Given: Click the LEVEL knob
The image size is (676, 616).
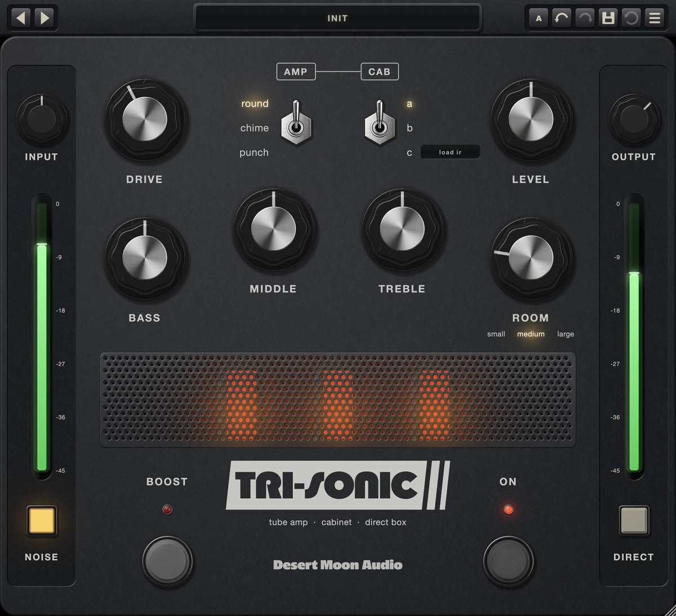Looking at the screenshot, I should tap(531, 119).
